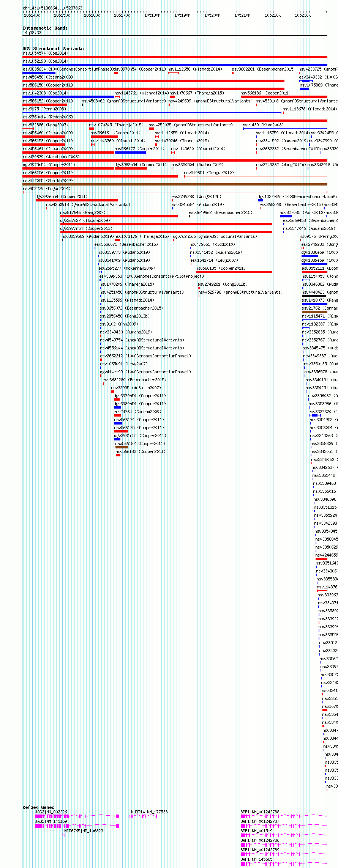Click nsv817646 (Wang2007) label
Viewport: 338px width, 868px height.
pyautogui.click(x=83, y=212)
